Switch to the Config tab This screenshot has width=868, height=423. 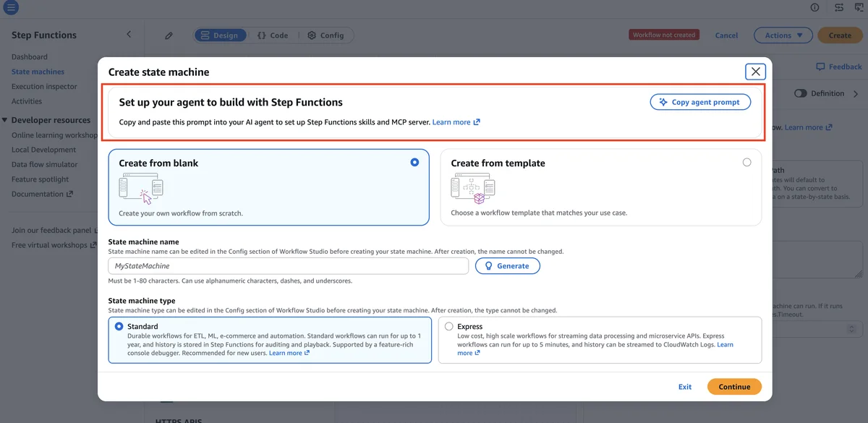coord(325,35)
